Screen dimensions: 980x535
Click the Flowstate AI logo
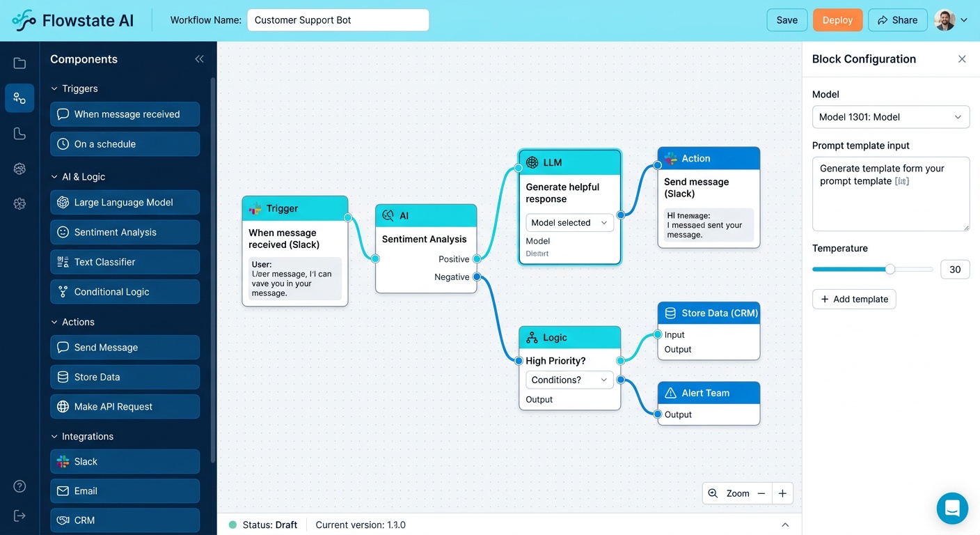tap(73, 20)
